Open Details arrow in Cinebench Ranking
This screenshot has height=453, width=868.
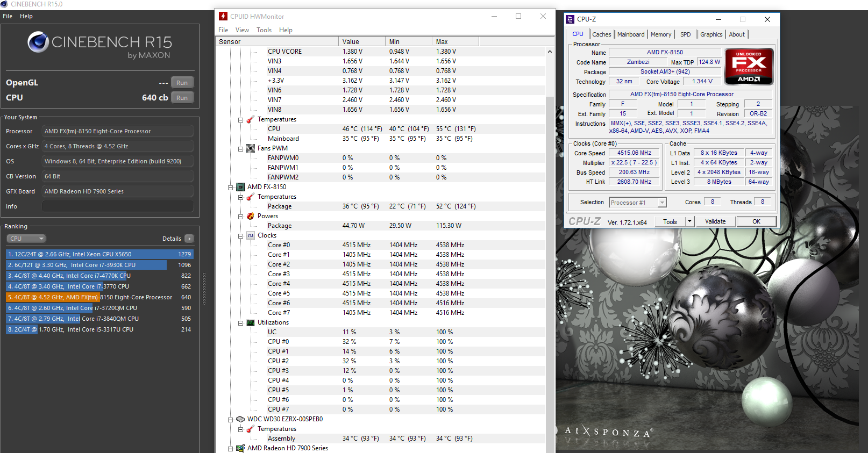(x=189, y=239)
